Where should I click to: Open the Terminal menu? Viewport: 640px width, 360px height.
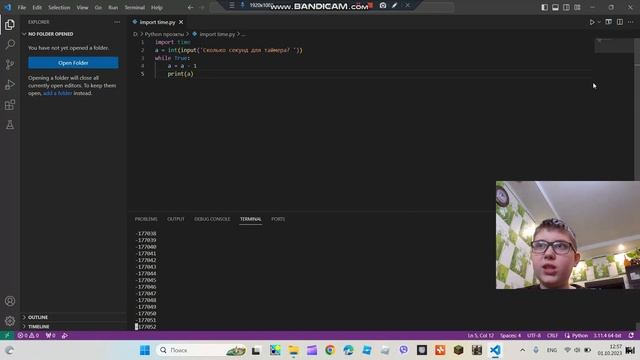[135, 7]
